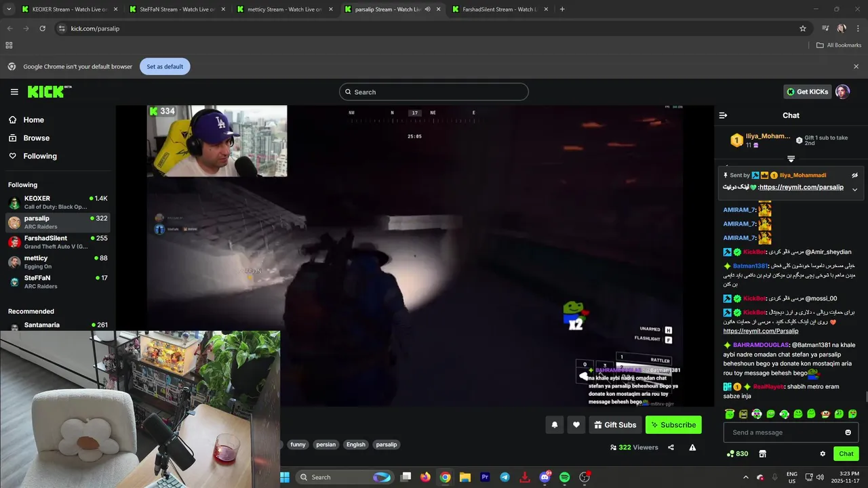Open Chrome three-dot menu
868x488 pixels.
coord(859,28)
